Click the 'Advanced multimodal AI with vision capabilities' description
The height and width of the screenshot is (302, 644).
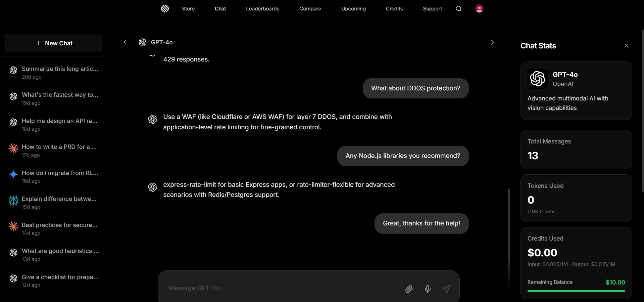[x=568, y=103]
